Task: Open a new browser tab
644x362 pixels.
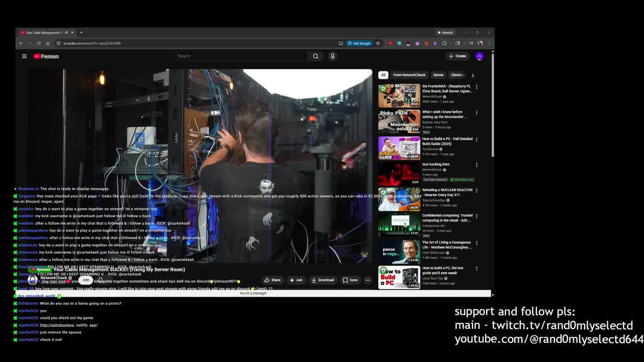Action: pos(81,33)
